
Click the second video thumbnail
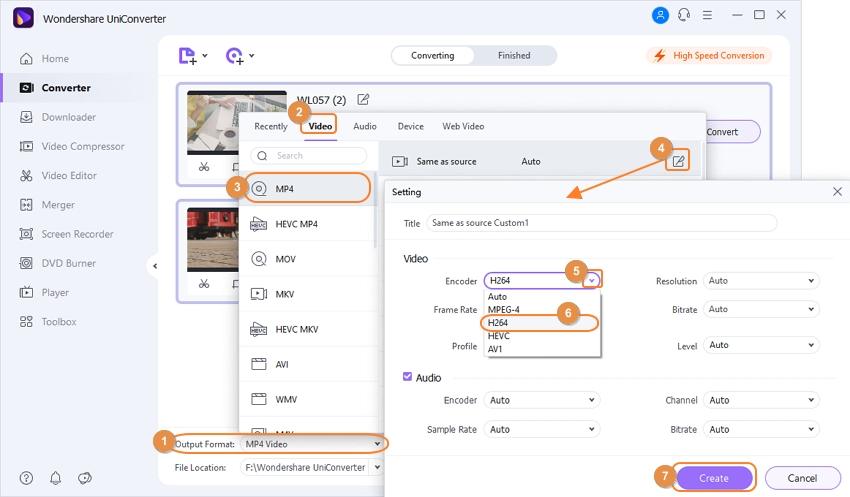coord(212,239)
